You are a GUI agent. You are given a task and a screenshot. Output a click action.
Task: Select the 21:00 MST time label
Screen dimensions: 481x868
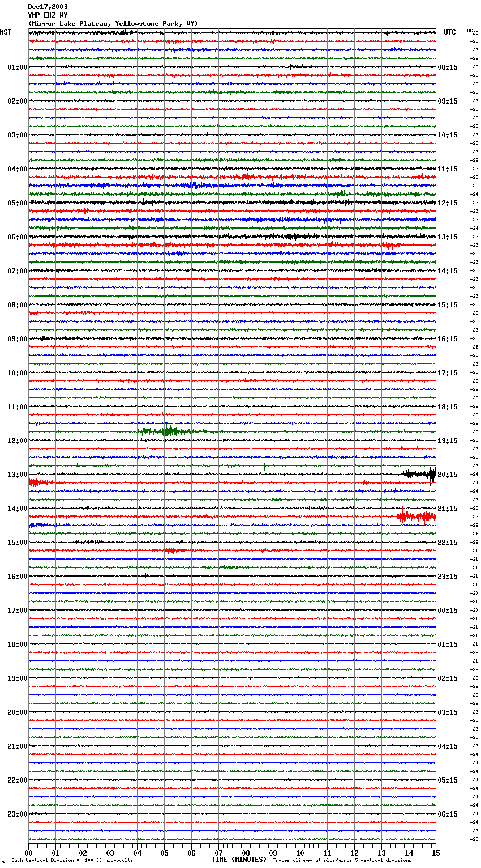point(17,746)
